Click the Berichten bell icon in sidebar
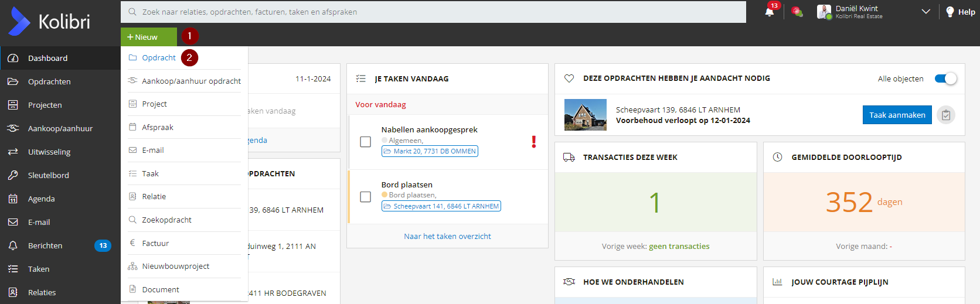Viewport: 980px width, 304px height. tap(13, 245)
